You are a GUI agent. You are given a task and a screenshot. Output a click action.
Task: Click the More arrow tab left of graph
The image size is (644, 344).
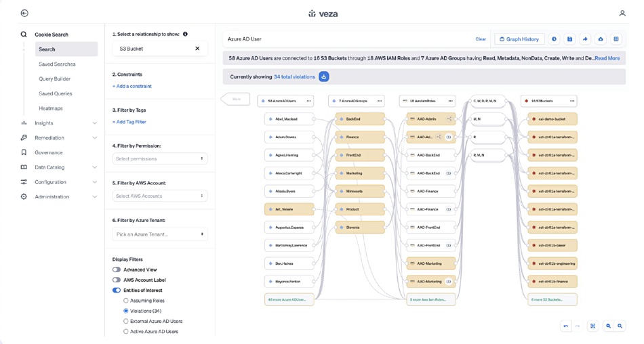tap(236, 99)
